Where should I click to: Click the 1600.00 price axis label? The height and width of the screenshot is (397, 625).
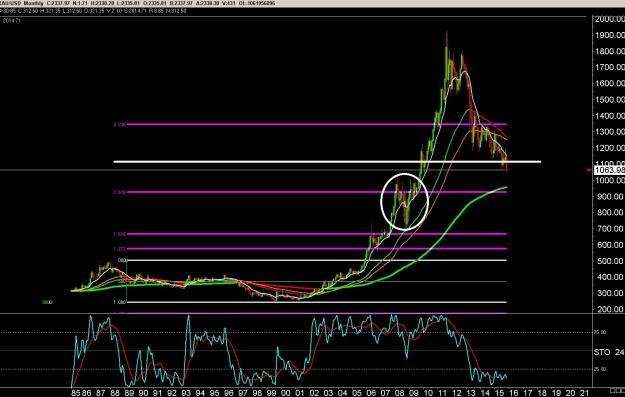tap(610, 83)
